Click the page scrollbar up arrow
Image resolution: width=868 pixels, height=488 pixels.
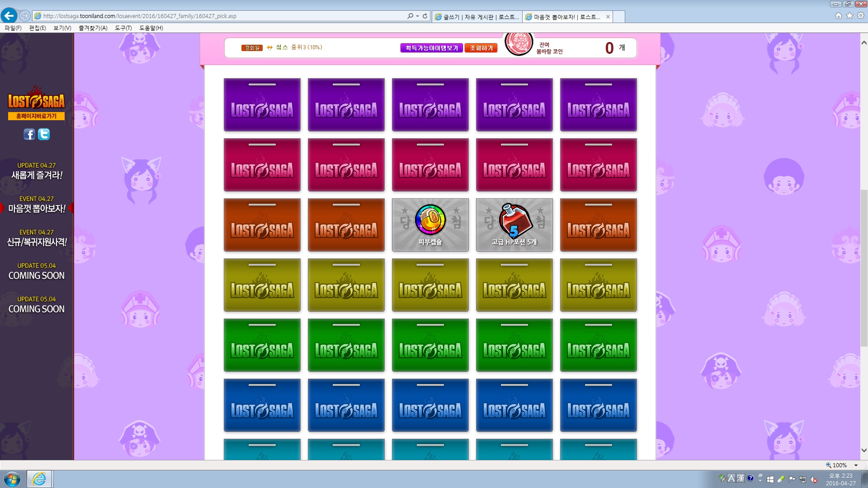(x=864, y=43)
